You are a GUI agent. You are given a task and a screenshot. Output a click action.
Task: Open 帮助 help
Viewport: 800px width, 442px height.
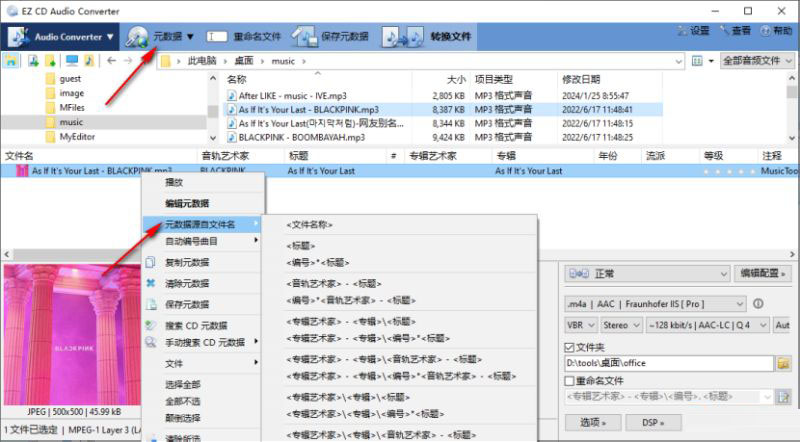point(777,31)
